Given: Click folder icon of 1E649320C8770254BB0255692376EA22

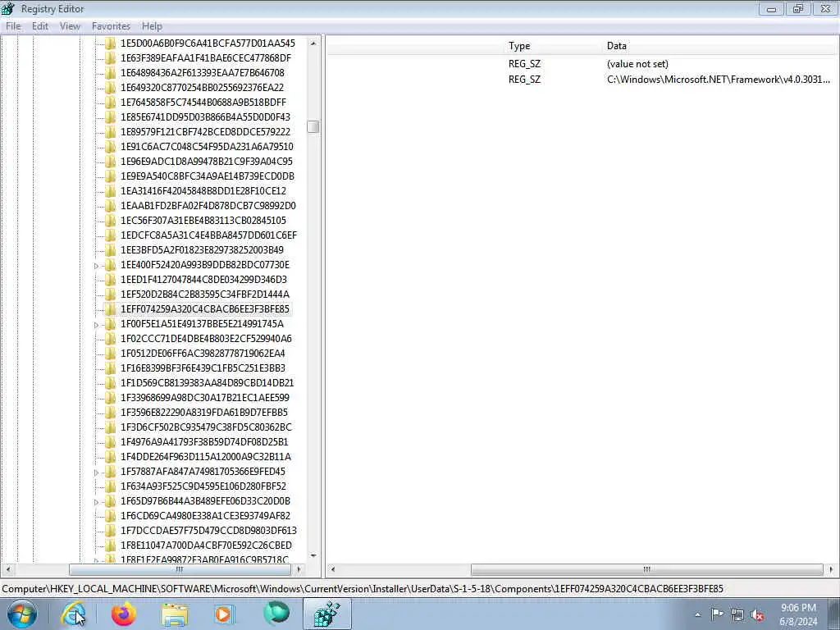Looking at the screenshot, I should click(x=111, y=87).
